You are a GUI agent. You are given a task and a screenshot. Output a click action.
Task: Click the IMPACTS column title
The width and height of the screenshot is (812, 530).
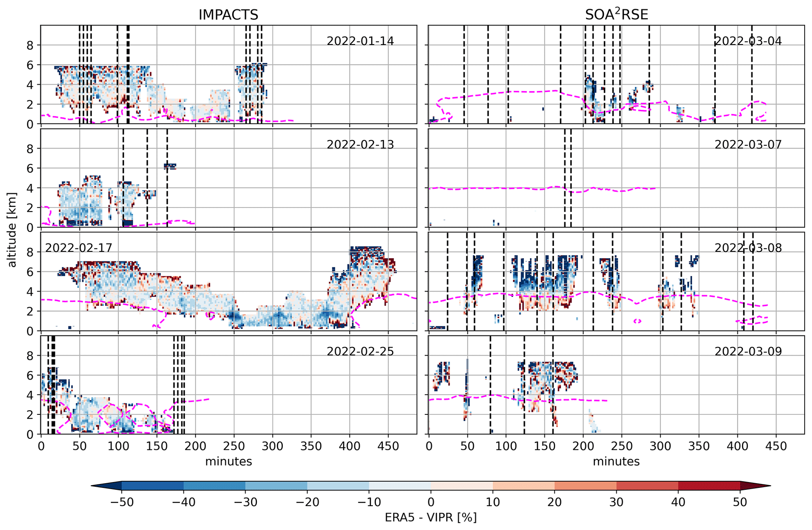click(x=228, y=15)
